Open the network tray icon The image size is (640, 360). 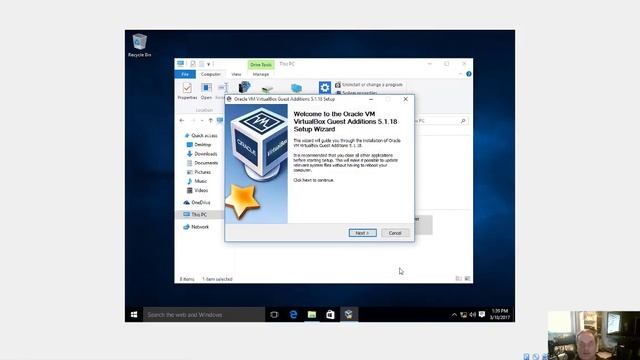(463, 315)
